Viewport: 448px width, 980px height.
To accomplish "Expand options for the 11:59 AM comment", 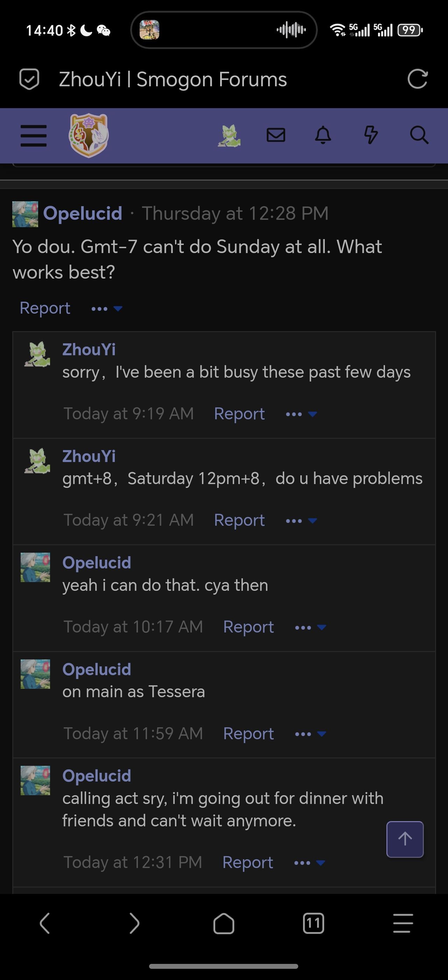I will 310,734.
